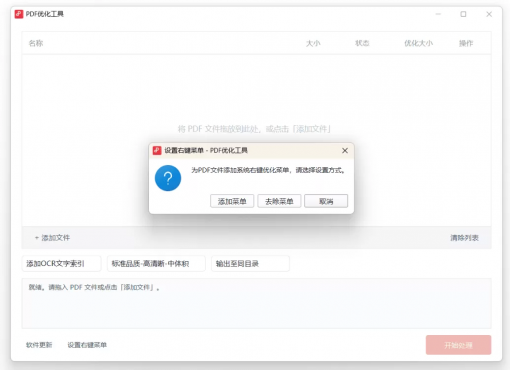Click the blue question mark icon
The width and height of the screenshot is (510, 370).
pos(168,178)
